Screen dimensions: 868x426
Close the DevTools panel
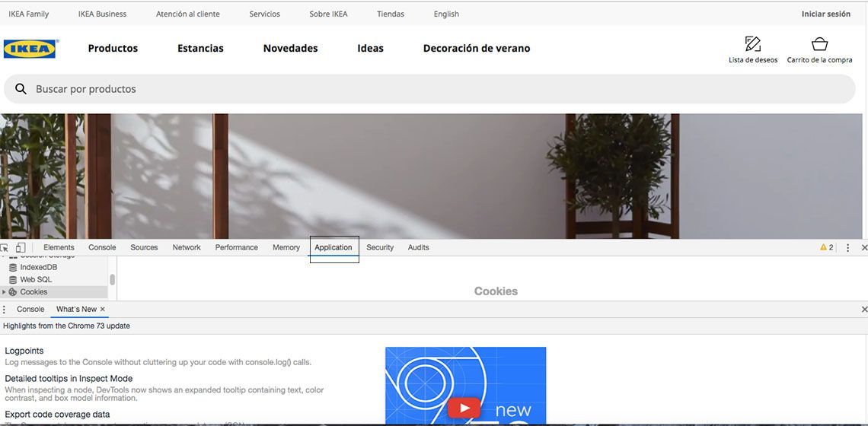pos(864,248)
